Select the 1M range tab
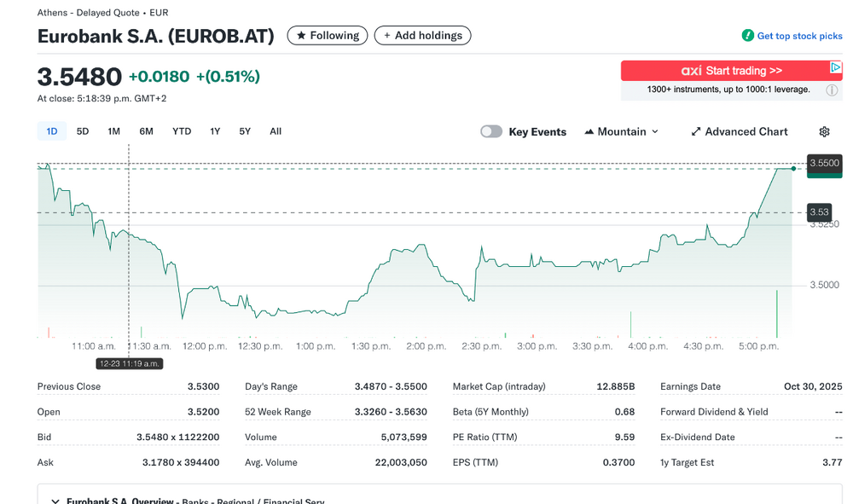 pos(113,131)
